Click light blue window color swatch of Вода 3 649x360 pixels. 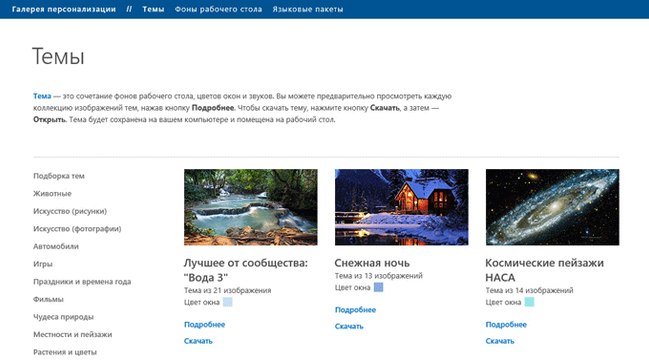click(228, 302)
